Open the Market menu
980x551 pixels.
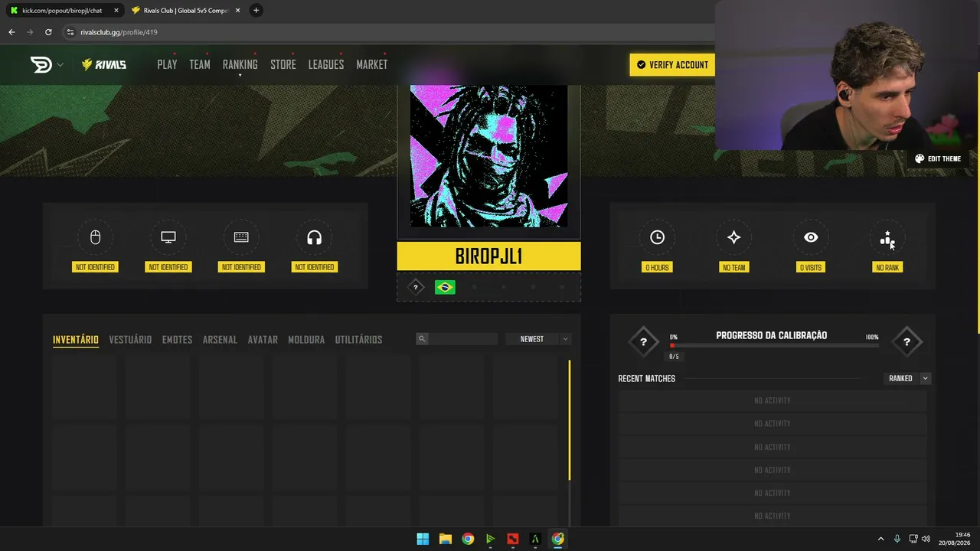(372, 65)
